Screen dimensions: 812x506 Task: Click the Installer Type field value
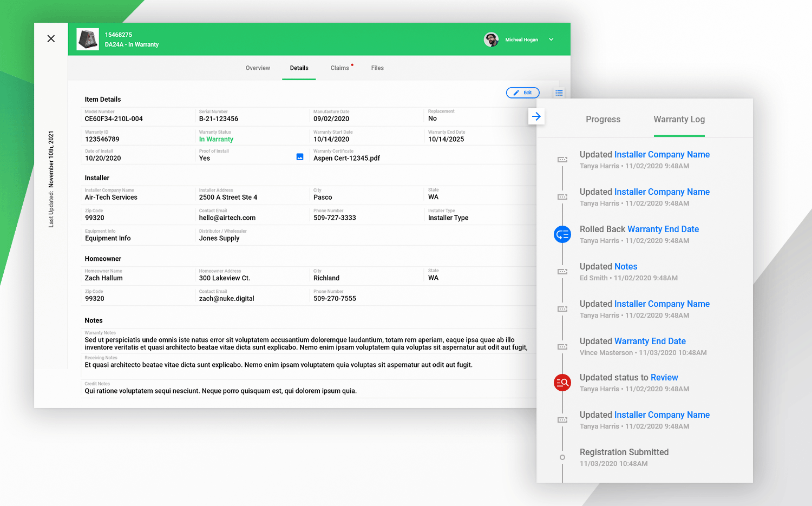point(448,218)
